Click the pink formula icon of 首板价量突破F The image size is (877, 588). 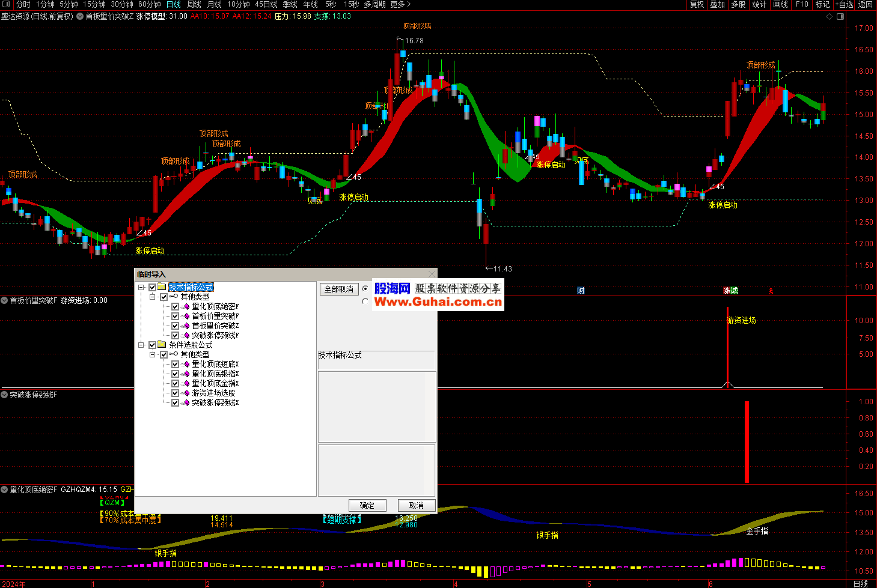pos(186,316)
